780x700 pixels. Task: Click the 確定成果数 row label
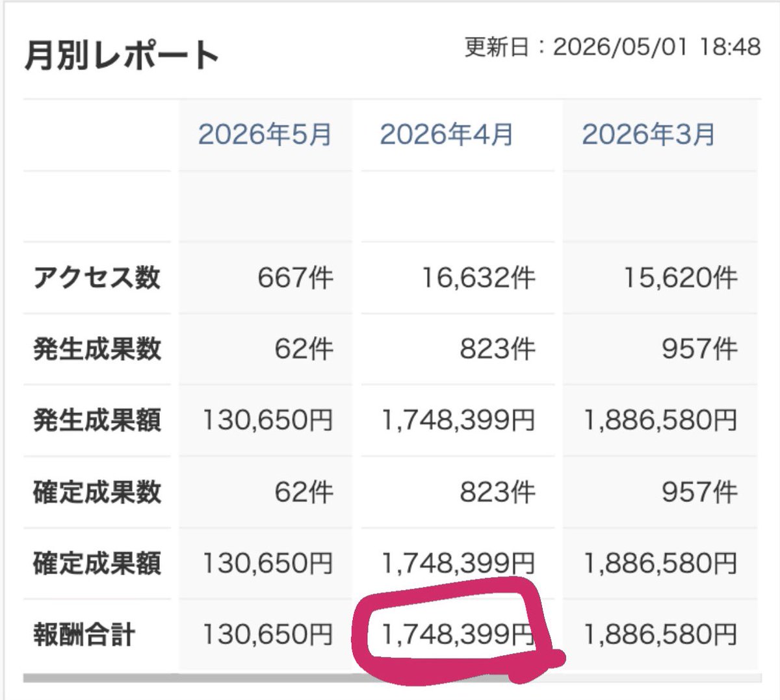coord(97,492)
